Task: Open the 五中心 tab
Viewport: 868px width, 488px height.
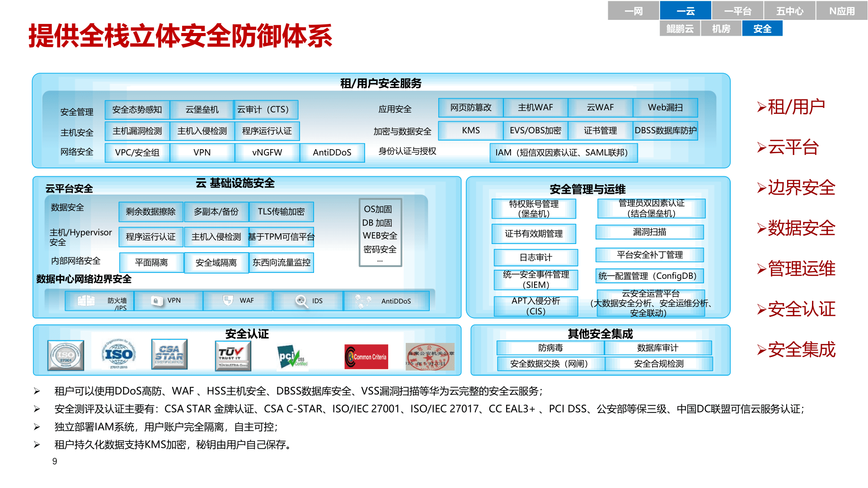Action: [789, 11]
